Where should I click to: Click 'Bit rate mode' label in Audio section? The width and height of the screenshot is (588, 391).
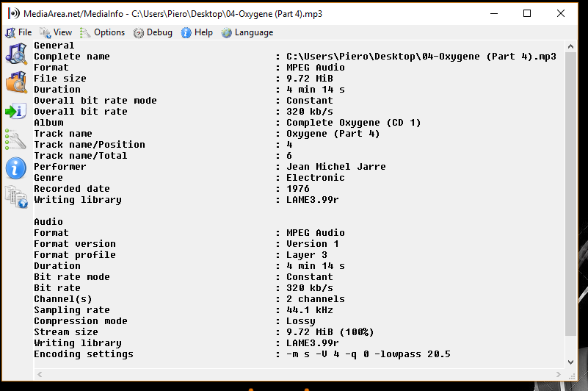[x=72, y=277]
